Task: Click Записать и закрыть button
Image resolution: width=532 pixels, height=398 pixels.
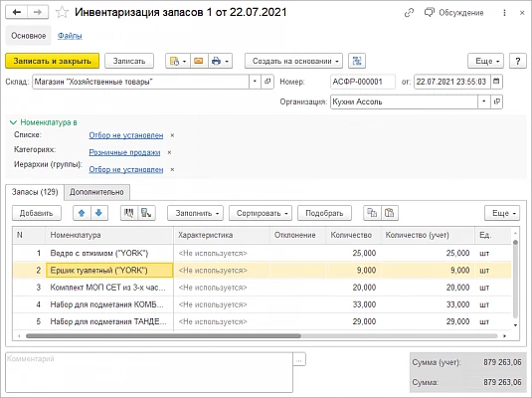Action: pos(53,61)
